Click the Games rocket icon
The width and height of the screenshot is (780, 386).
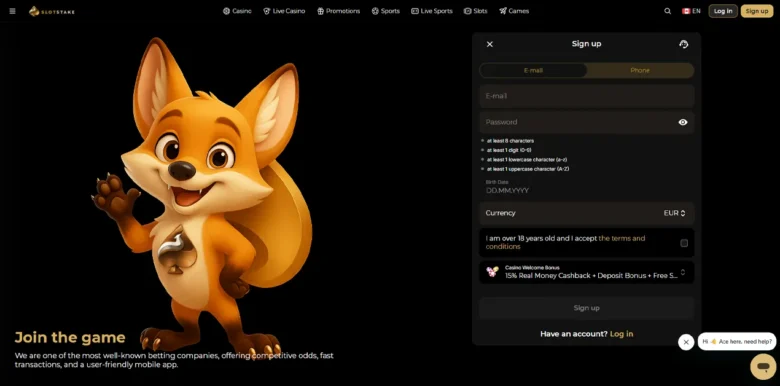tap(503, 11)
